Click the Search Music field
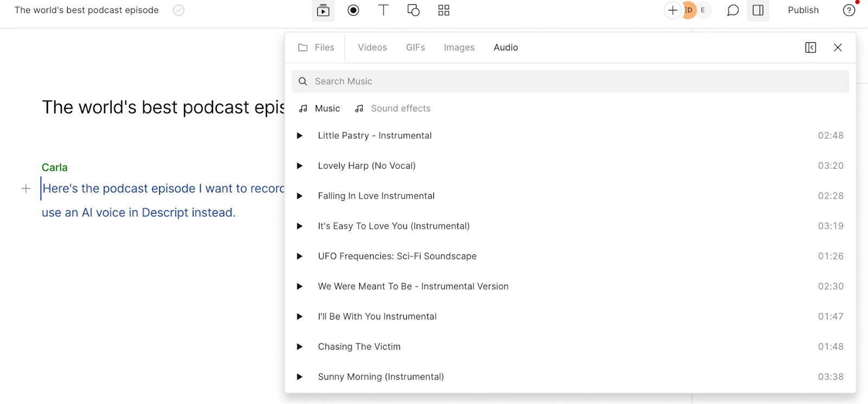This screenshot has width=868, height=404. (x=570, y=81)
